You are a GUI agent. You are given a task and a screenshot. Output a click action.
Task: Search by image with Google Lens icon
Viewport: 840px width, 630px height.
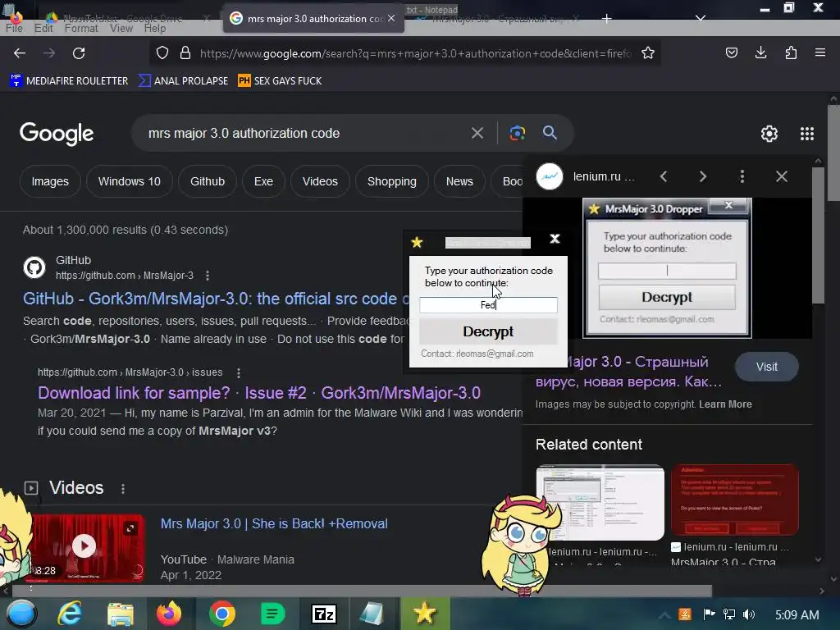(x=517, y=133)
